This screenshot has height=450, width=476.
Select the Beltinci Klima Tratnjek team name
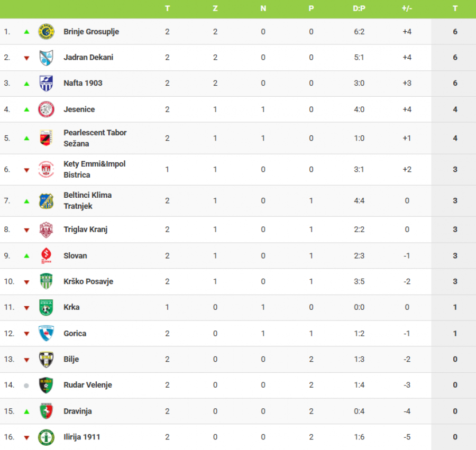point(87,200)
